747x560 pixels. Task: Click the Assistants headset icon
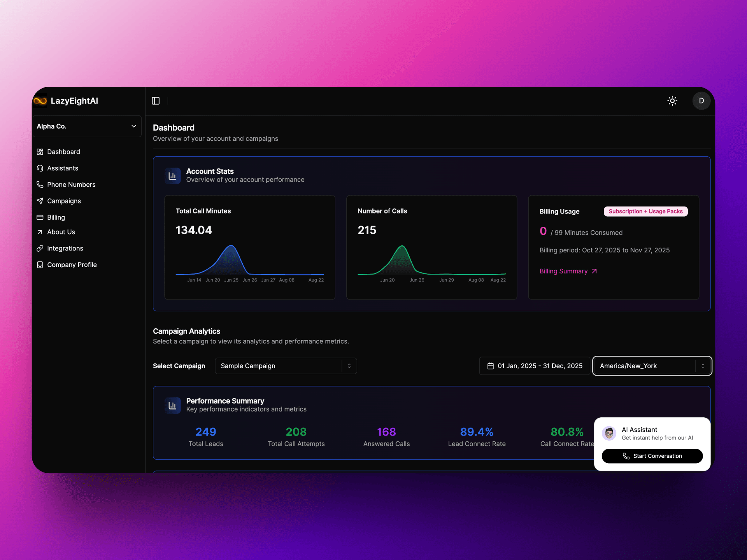(40, 168)
